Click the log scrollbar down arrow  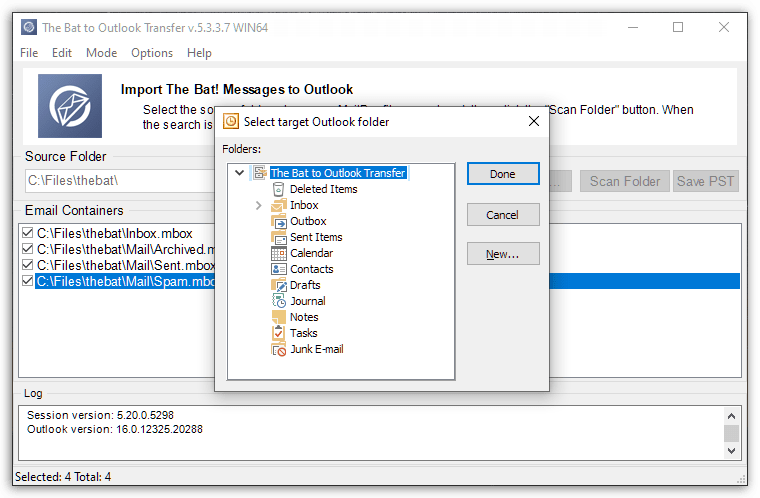[x=731, y=450]
